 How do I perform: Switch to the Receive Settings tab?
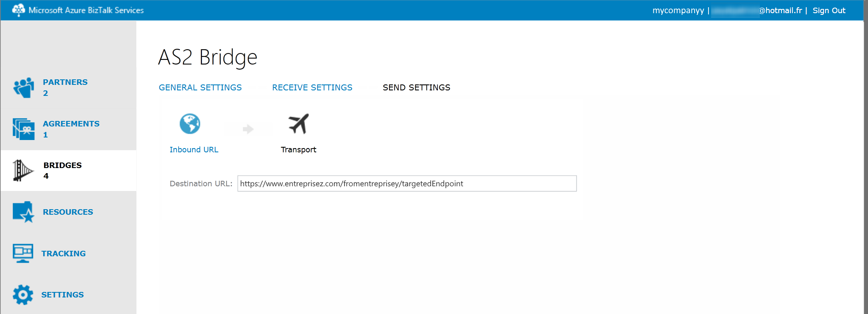click(312, 87)
